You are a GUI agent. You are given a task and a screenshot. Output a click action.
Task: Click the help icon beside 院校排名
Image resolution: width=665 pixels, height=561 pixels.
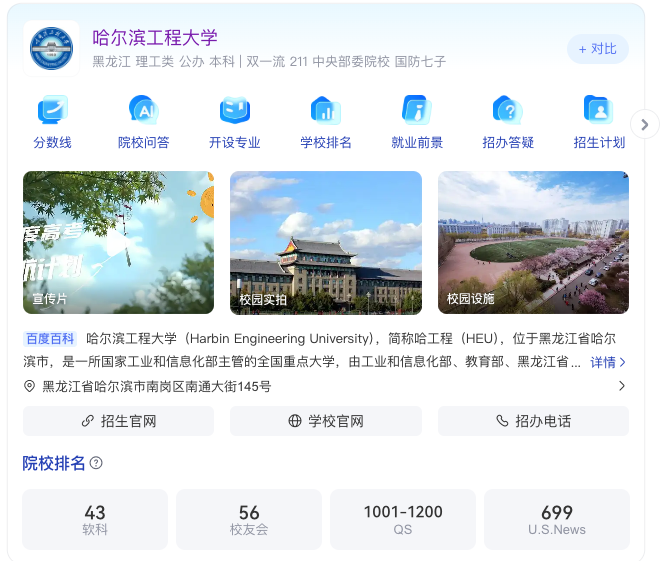pos(96,463)
